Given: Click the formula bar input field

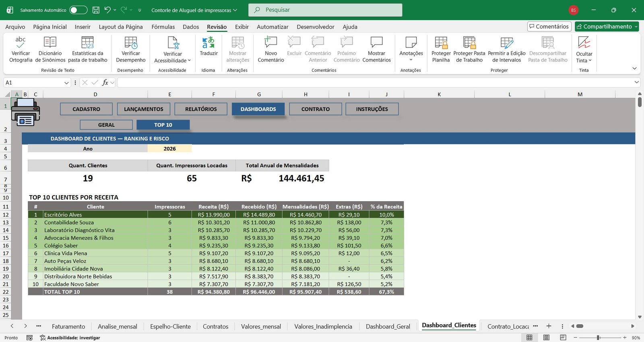Looking at the screenshot, I should [x=374, y=82].
